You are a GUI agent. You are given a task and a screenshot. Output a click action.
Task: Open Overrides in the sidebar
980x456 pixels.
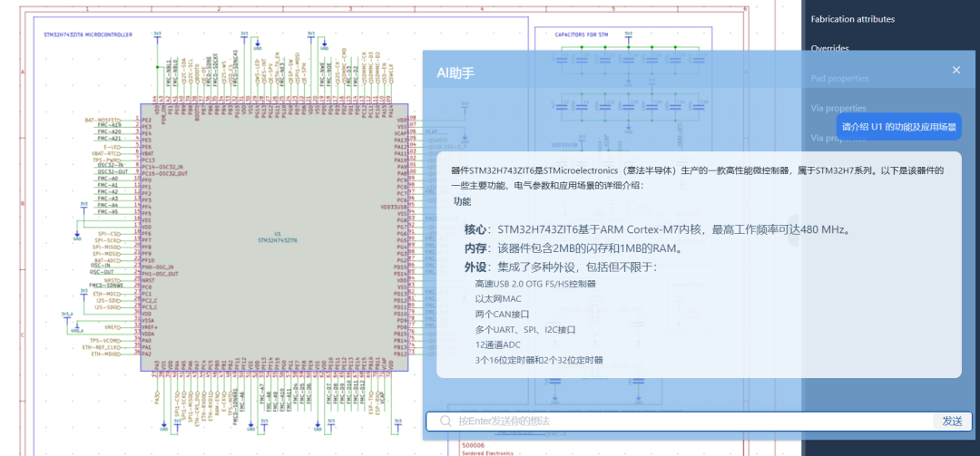(x=829, y=48)
